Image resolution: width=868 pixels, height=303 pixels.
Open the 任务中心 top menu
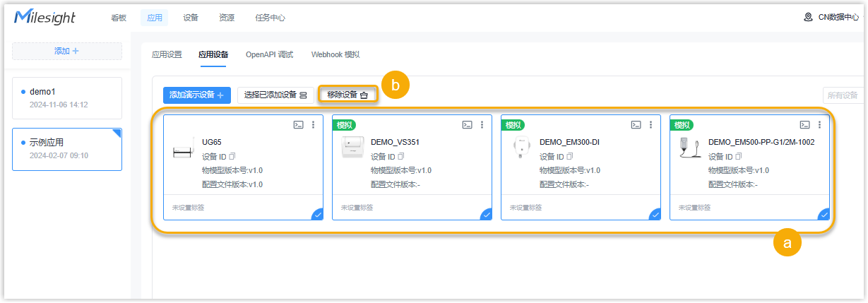click(x=270, y=18)
